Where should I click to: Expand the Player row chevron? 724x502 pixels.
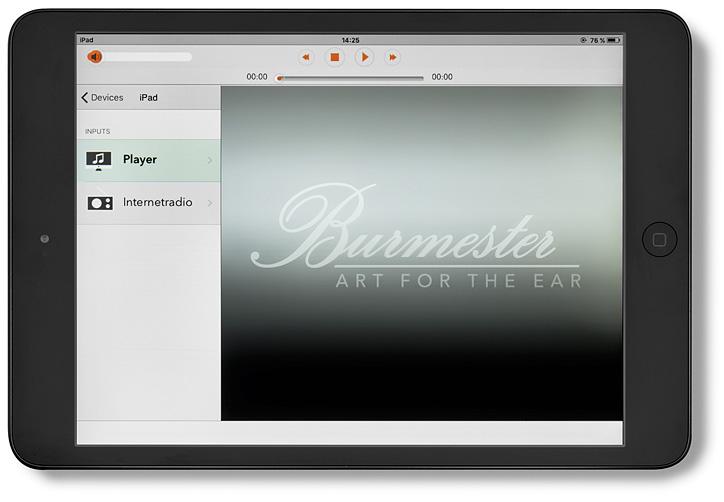pos(210,160)
